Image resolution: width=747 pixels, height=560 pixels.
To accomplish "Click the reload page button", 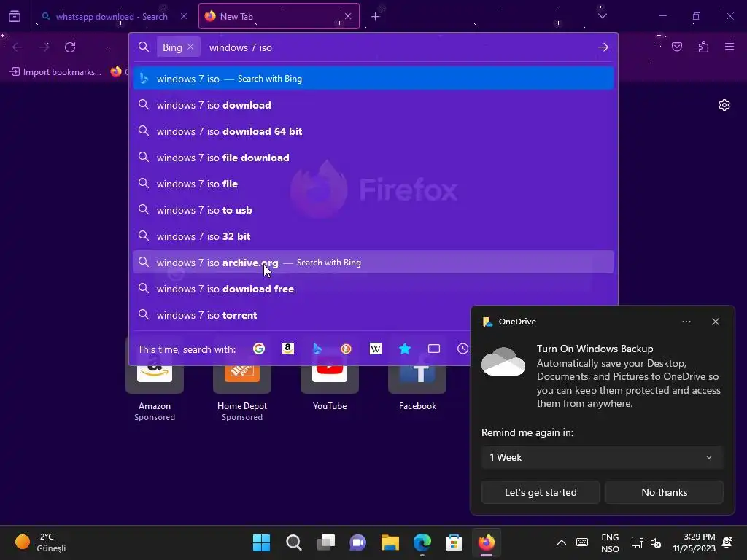I will [70, 47].
